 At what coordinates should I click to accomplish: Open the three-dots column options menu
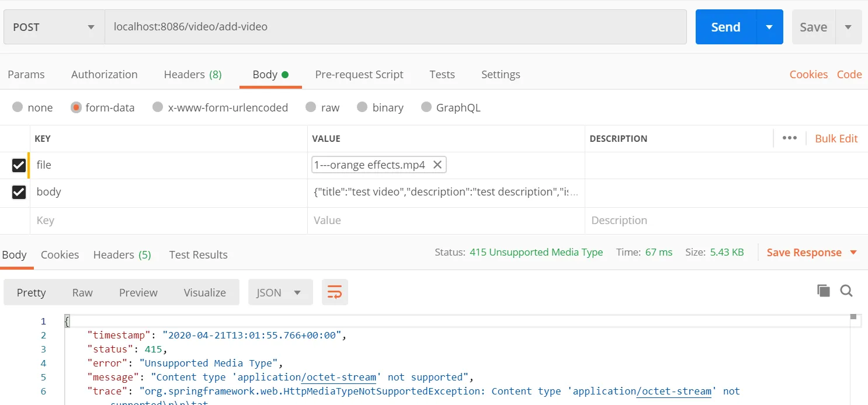(790, 138)
